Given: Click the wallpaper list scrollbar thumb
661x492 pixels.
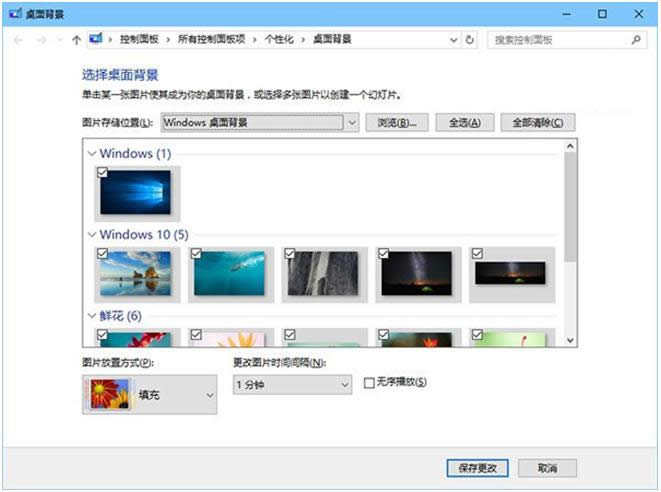Looking at the screenshot, I should pyautogui.click(x=570, y=207).
